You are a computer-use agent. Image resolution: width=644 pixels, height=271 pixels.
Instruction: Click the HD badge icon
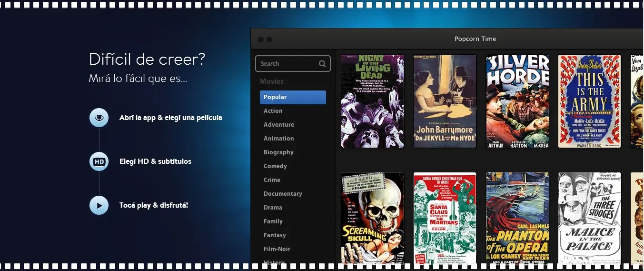(99, 161)
